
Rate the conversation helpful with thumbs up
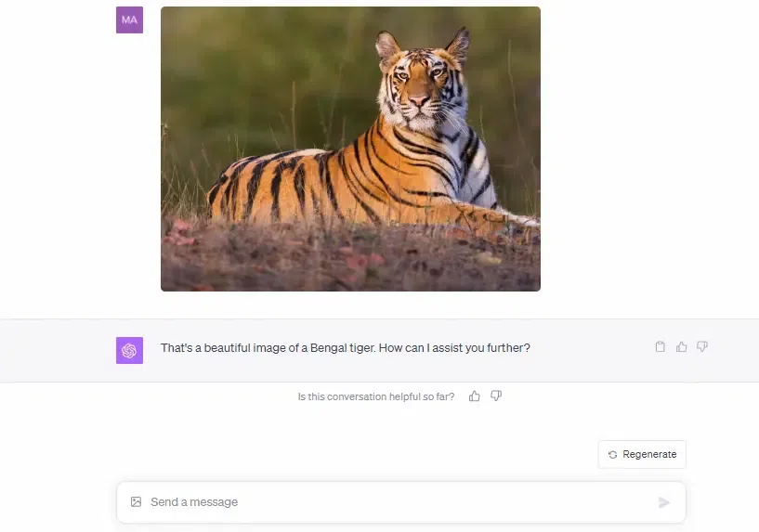pos(475,396)
